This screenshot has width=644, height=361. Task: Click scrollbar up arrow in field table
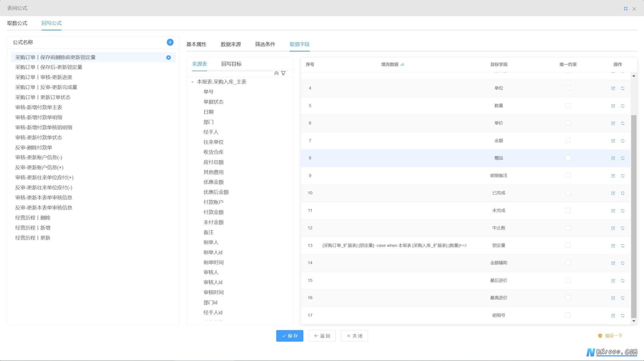point(634,76)
